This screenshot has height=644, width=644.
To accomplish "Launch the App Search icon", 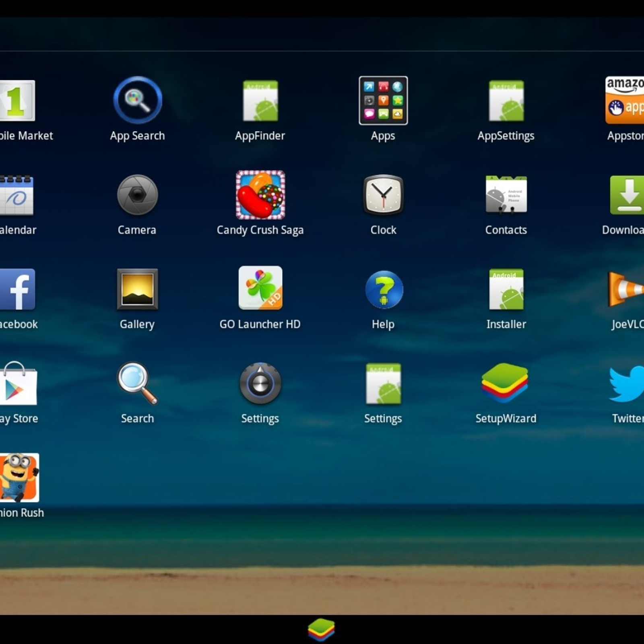I will (x=138, y=100).
